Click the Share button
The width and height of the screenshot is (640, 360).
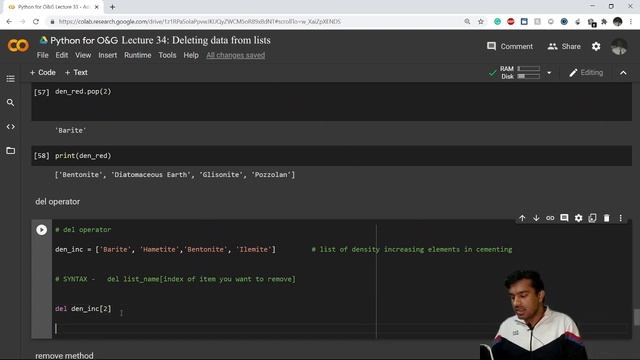[x=564, y=47]
